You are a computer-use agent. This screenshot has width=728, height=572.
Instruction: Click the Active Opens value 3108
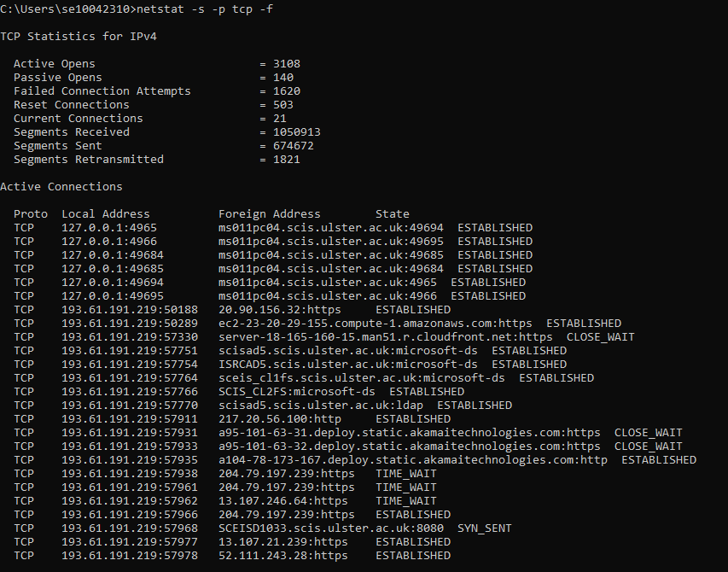click(x=287, y=64)
